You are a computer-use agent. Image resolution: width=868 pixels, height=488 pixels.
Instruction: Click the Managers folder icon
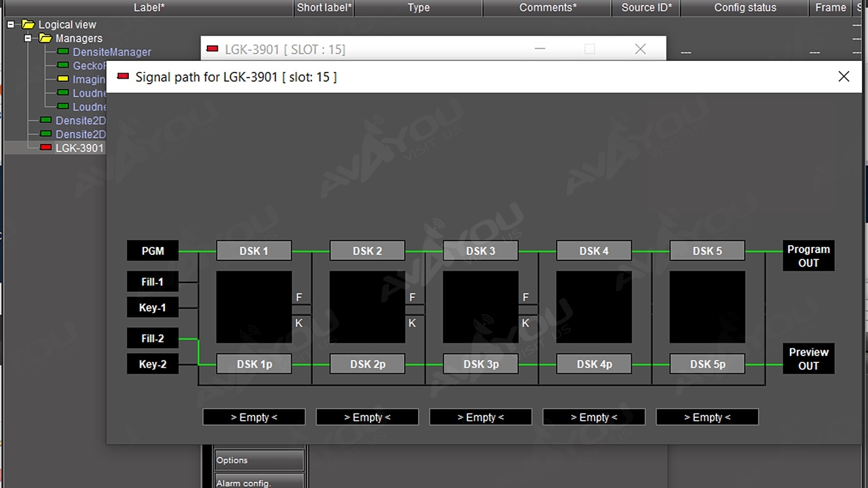coord(45,38)
